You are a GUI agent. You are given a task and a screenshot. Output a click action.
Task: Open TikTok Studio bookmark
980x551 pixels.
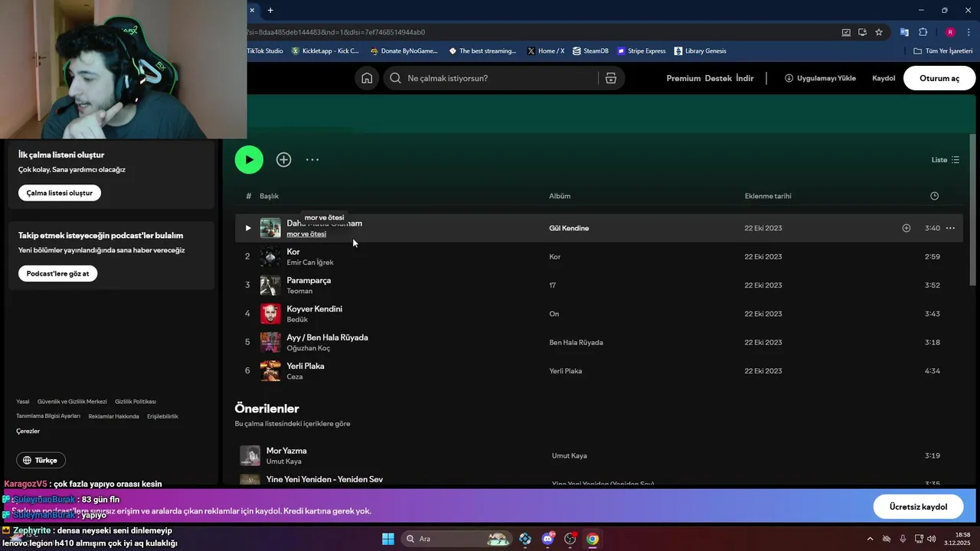265,51
